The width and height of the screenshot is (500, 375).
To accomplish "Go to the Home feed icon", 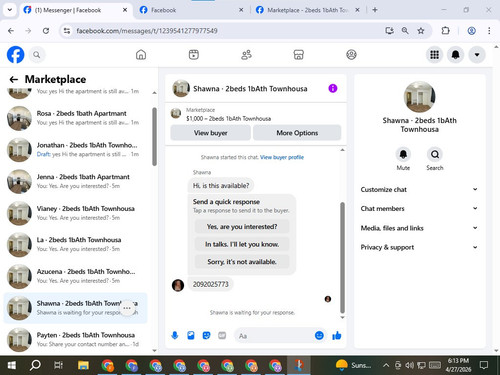I will pos(141,55).
